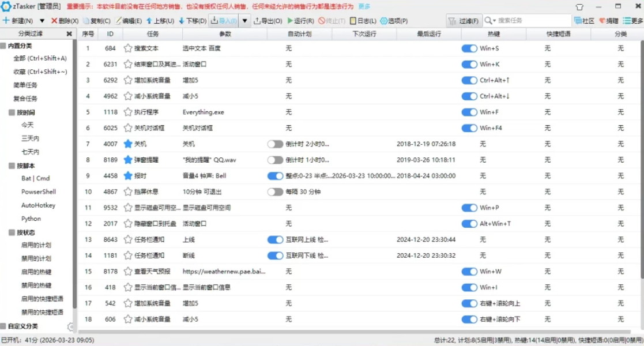644x346 pixels.
Task: Click the Filter (过滤) button
Action: tap(464, 21)
